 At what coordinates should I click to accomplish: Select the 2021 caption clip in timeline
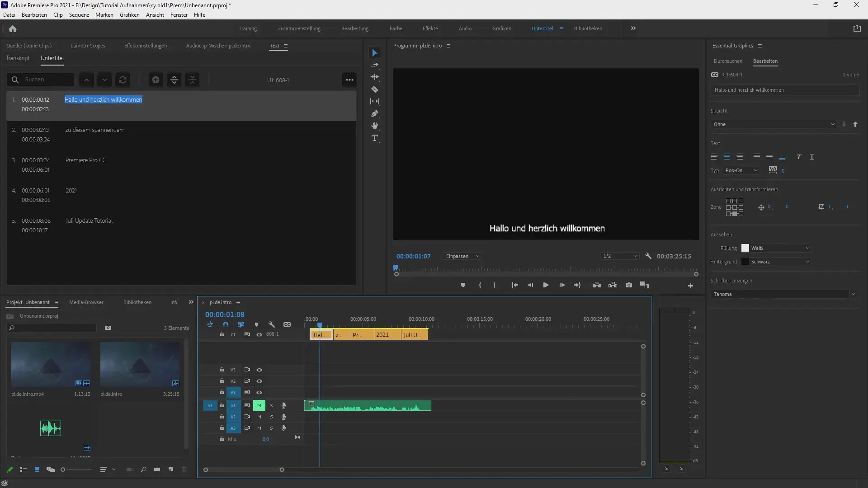(387, 335)
